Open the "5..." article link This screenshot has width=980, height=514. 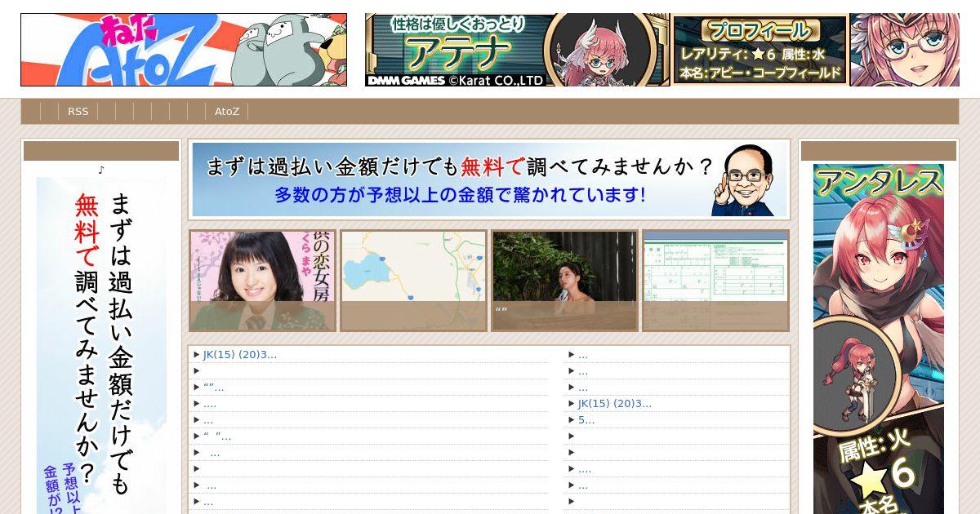(586, 420)
